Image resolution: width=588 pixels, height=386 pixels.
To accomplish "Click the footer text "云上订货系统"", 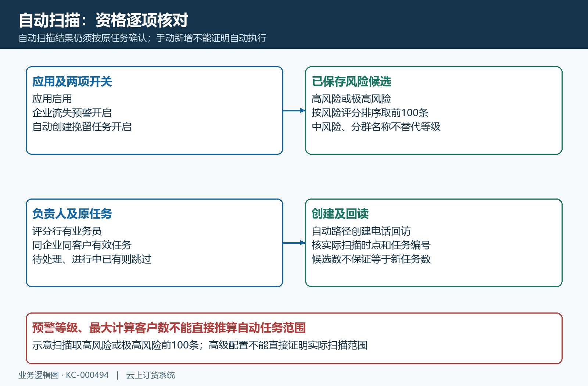I will (151, 375).
